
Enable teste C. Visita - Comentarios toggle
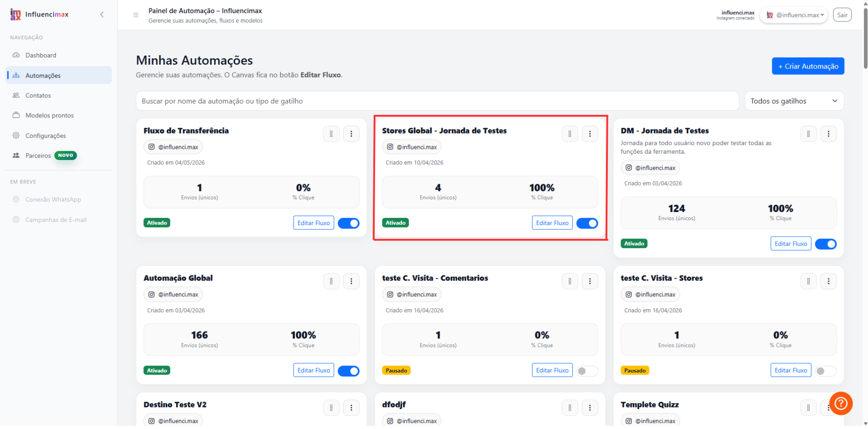tap(587, 371)
